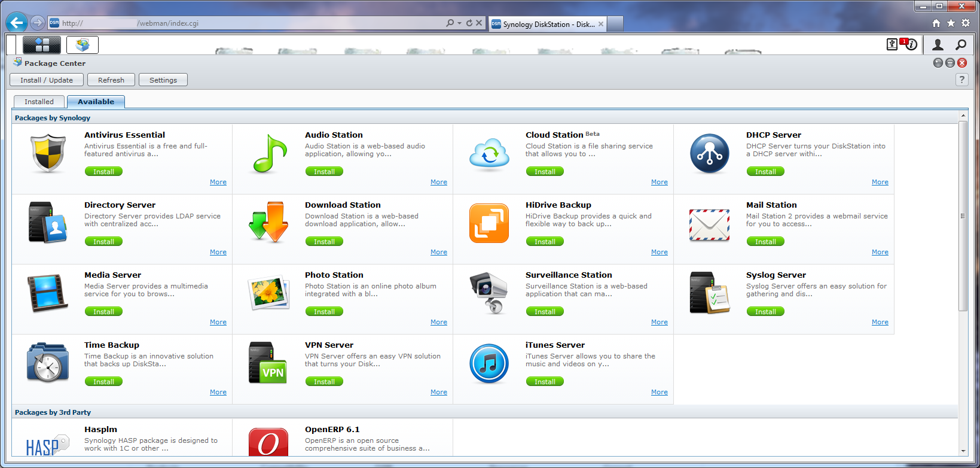Open More link for Cloud Station

(660, 182)
